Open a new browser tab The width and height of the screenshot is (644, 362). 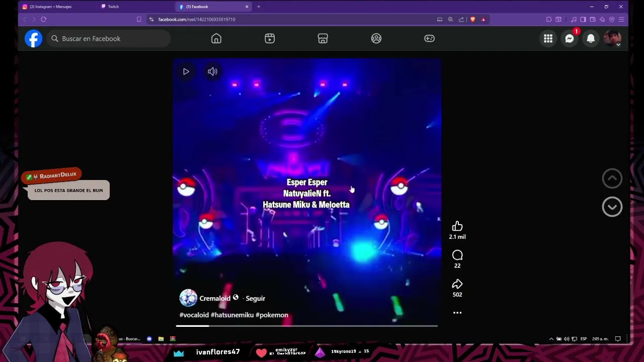point(259,7)
